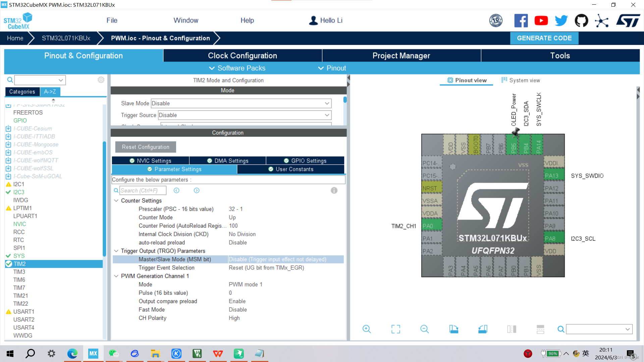Click the parameter info icon
Screen dimensions: 644x362
coord(334,190)
